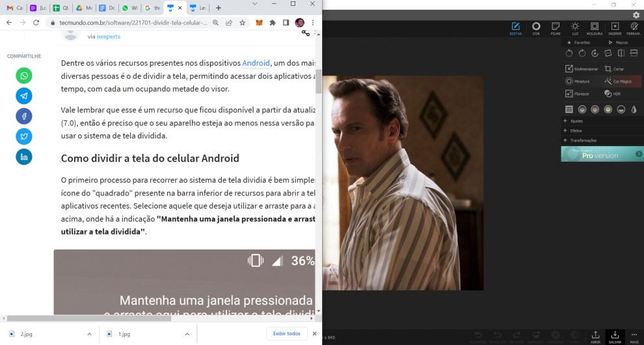The width and height of the screenshot is (644, 345).
Task: Open the nexperts link
Action: 109,36
